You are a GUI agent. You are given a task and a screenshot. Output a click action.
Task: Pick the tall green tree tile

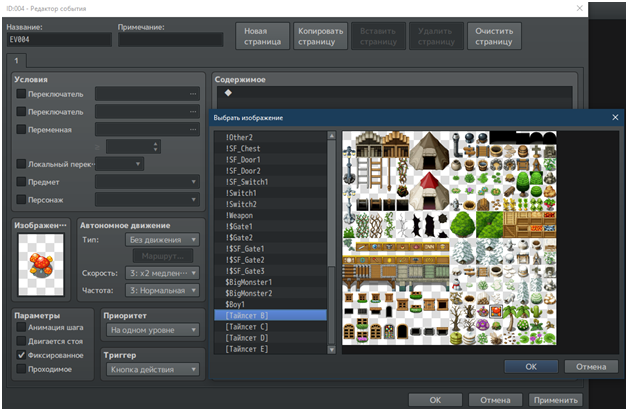coord(523,184)
